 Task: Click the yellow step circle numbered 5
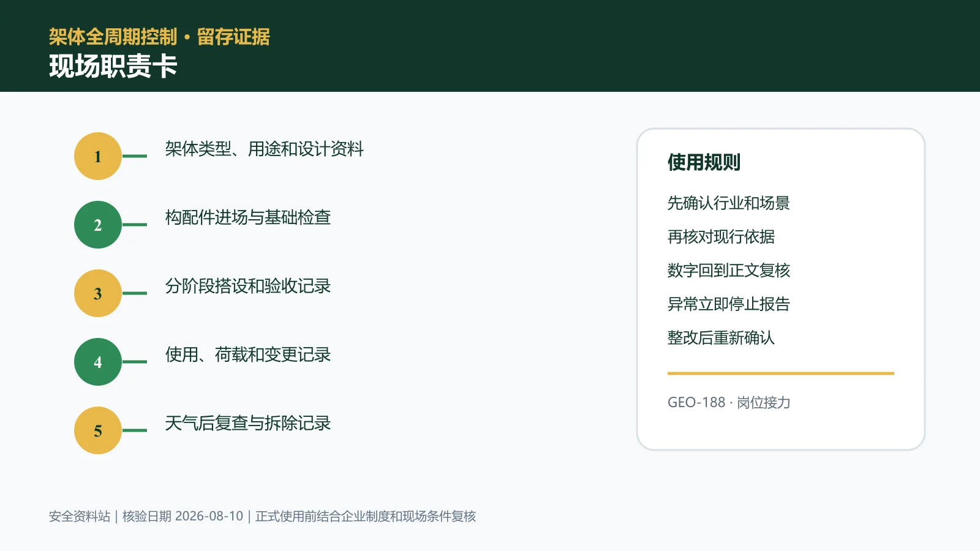(x=98, y=430)
